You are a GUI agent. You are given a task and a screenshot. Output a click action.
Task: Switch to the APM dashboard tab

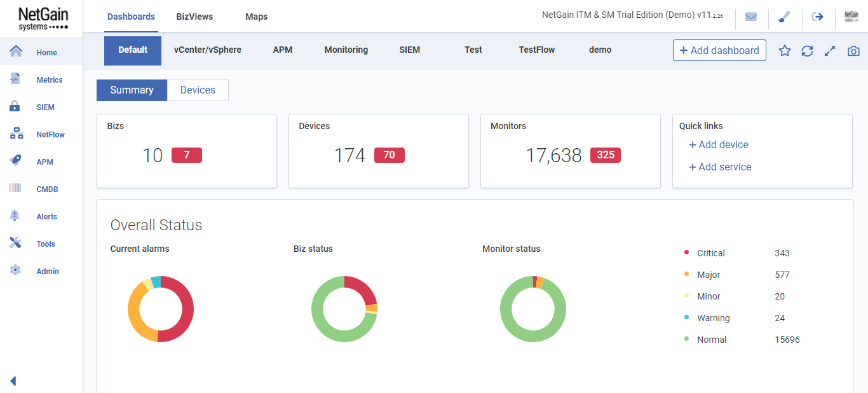click(x=283, y=50)
